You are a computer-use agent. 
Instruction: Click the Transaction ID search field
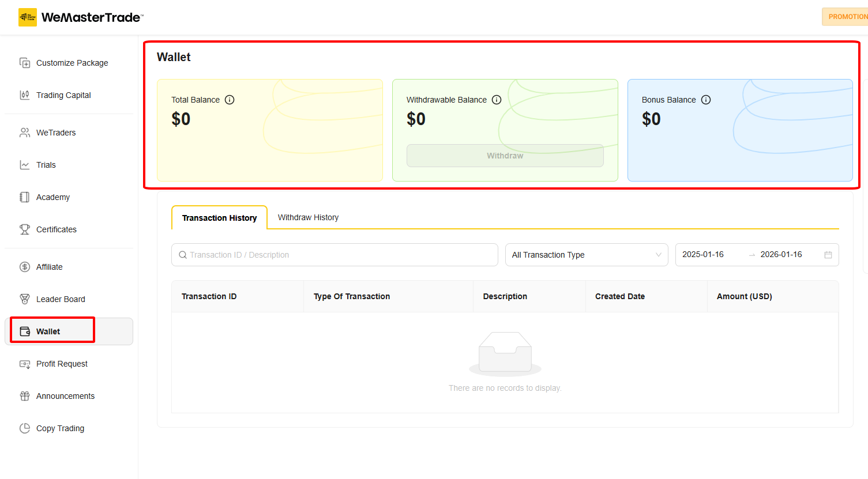335,254
